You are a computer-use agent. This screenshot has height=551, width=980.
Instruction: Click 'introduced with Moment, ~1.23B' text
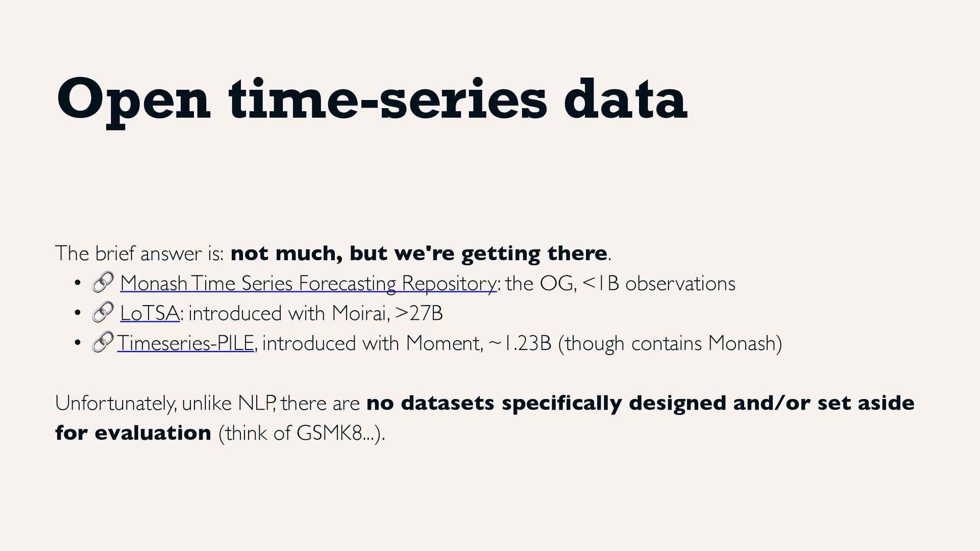click(x=406, y=343)
